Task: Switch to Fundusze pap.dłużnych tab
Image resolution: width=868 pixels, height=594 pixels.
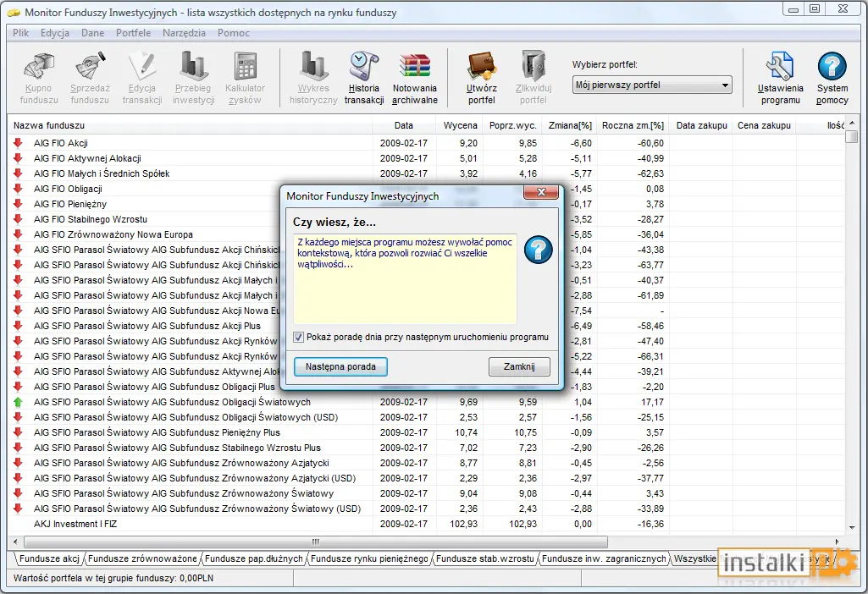Action: [x=253, y=558]
